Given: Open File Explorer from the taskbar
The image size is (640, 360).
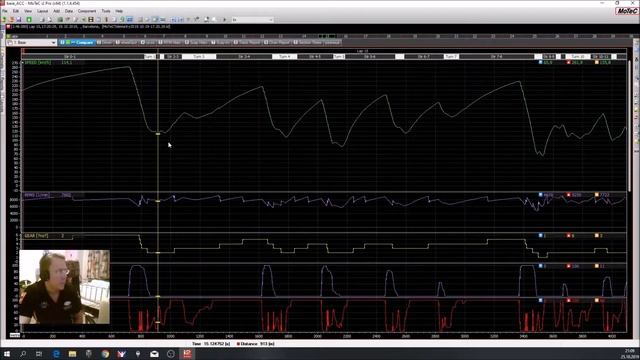Looking at the screenshot, I should (x=72, y=354).
